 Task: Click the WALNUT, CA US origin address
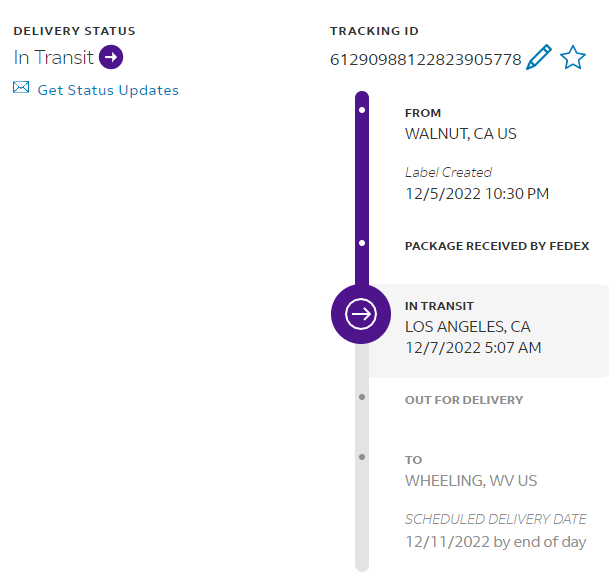pos(460,134)
